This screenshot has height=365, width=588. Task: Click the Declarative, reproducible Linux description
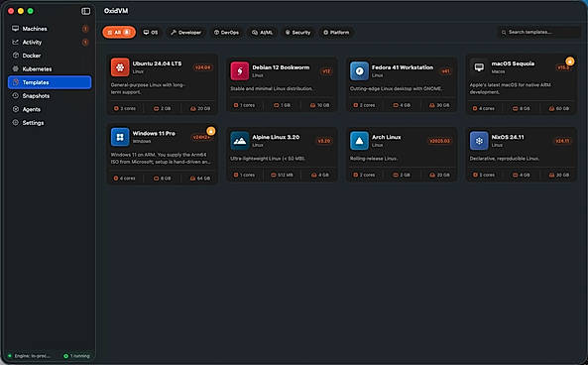[x=505, y=159]
